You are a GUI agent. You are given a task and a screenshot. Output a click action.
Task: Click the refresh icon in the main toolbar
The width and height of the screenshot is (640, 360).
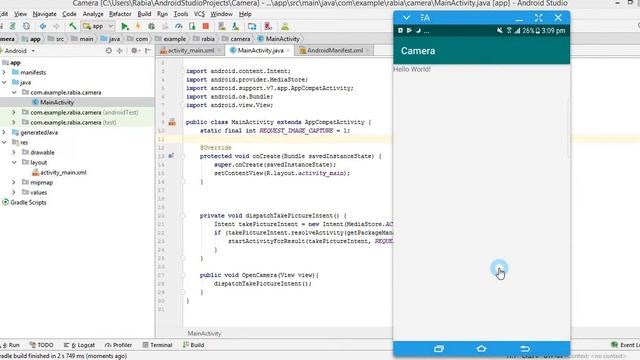point(26,26)
